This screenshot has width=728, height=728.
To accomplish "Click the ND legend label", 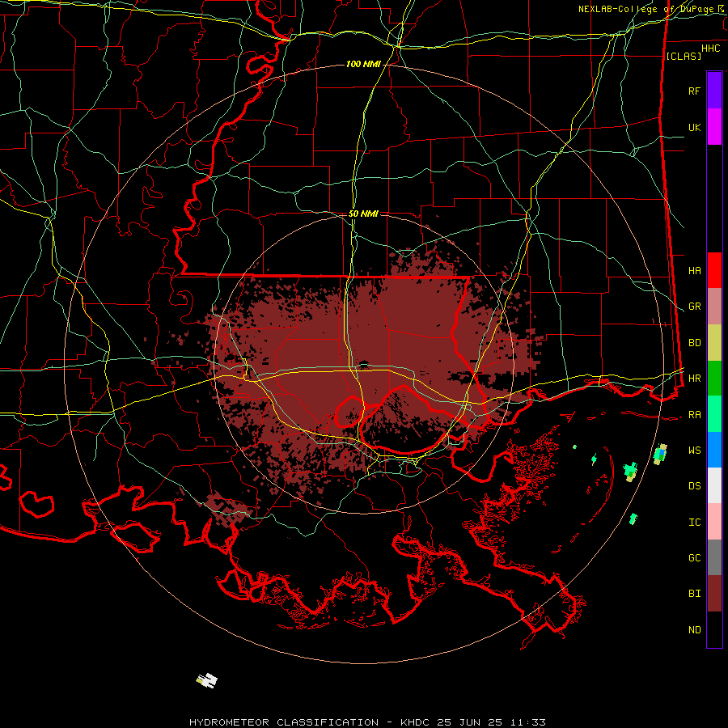I will [x=694, y=630].
